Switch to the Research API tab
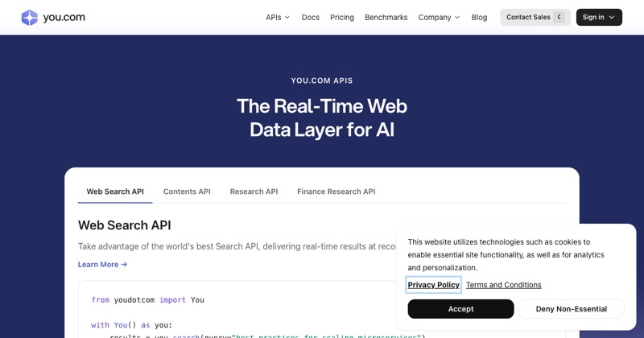The height and width of the screenshot is (338, 644). point(254,192)
